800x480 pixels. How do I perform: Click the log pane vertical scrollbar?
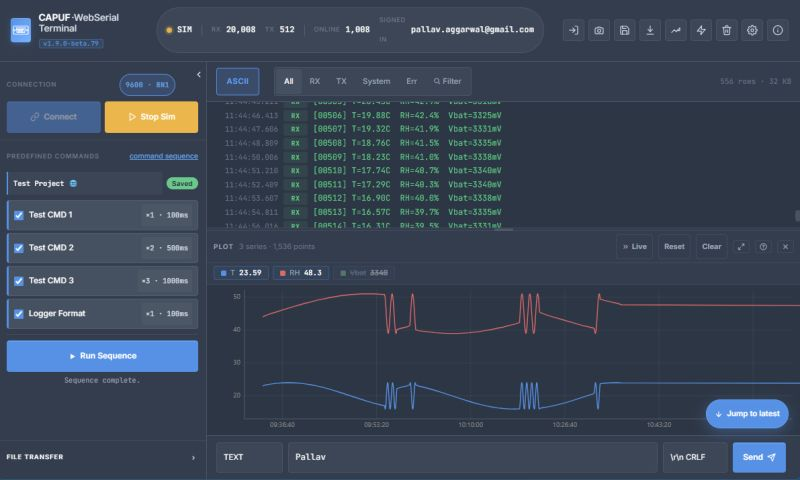797,216
